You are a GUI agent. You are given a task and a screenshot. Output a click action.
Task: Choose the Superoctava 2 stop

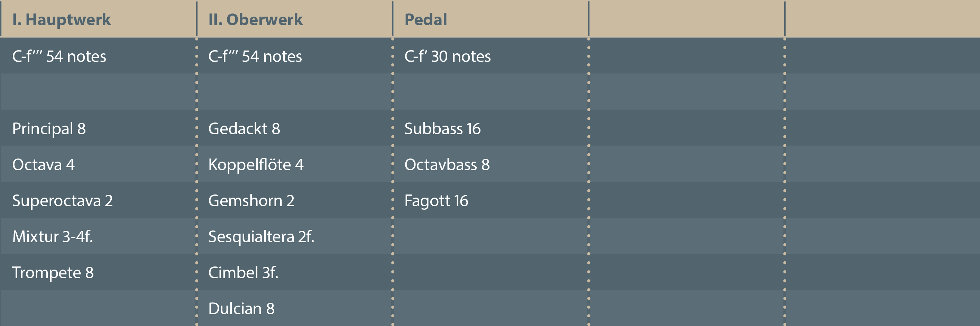(x=62, y=200)
